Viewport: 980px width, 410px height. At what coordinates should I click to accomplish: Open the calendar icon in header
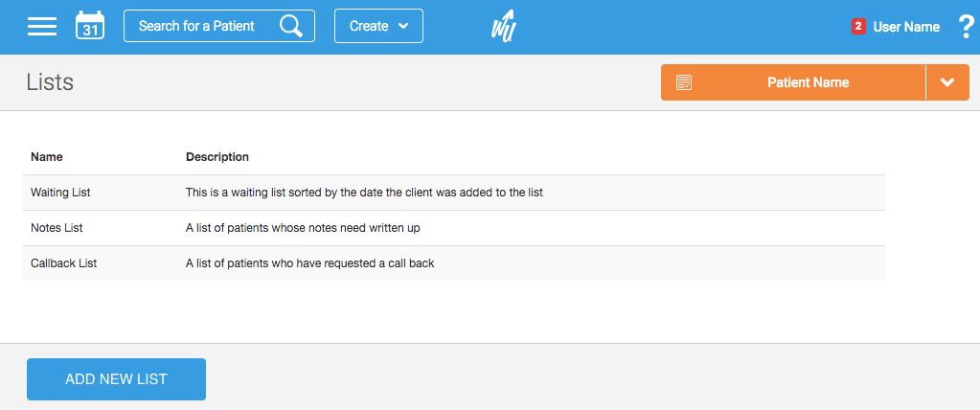click(90, 26)
